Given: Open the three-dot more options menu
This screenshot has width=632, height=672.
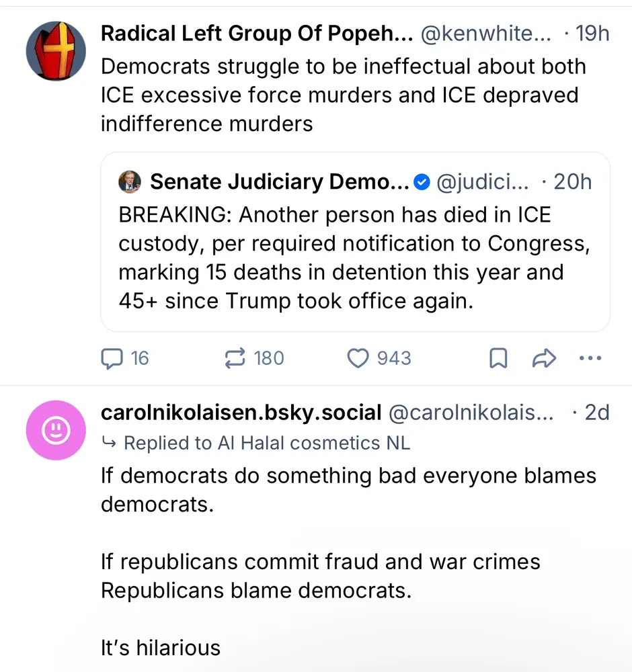Looking at the screenshot, I should [590, 358].
